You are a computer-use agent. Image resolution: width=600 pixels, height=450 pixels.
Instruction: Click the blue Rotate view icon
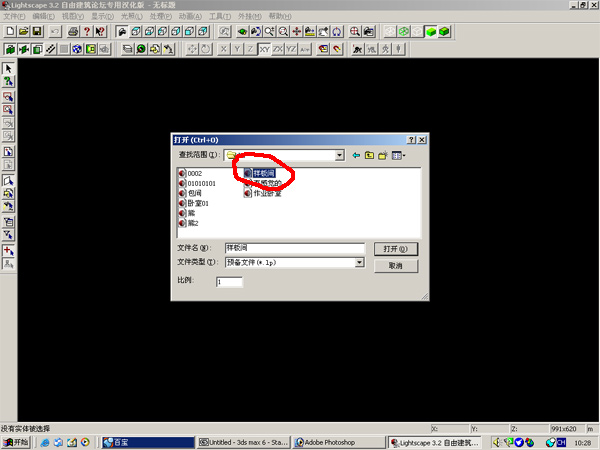(337, 31)
